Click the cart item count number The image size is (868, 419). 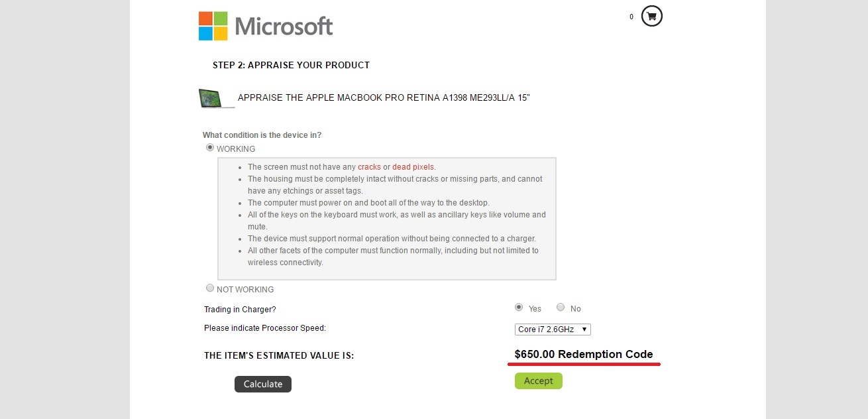click(x=631, y=17)
